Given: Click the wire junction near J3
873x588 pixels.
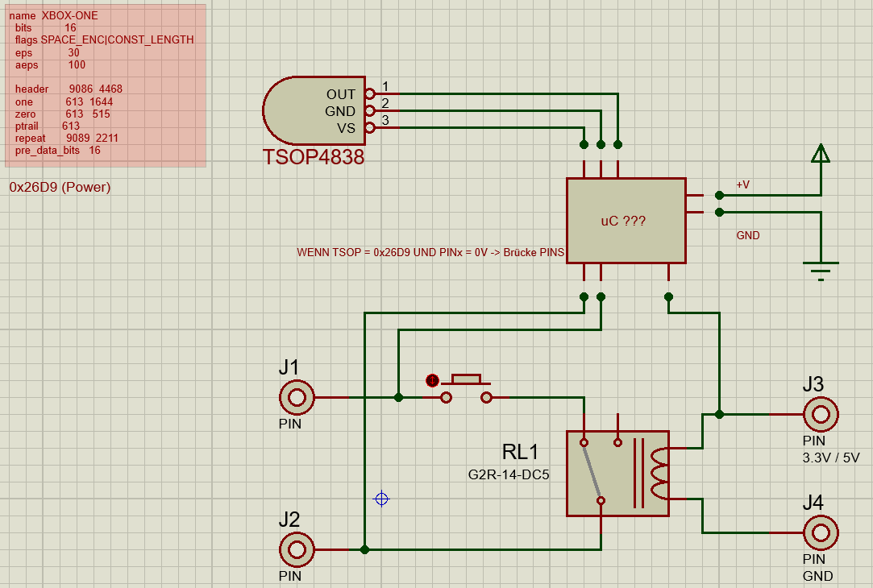Looking at the screenshot, I should [719, 415].
